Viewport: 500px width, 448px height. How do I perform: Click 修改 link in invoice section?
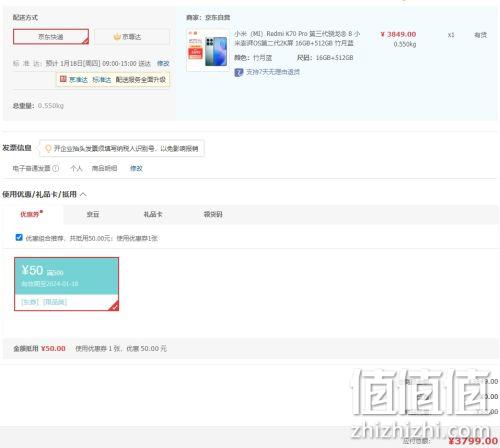point(136,168)
